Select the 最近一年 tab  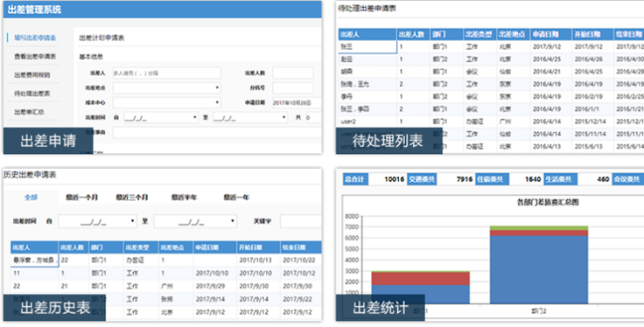pos(236,198)
